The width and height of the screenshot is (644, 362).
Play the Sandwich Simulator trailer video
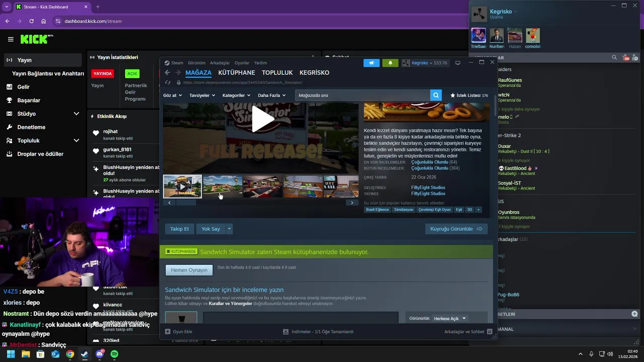pos(263,119)
